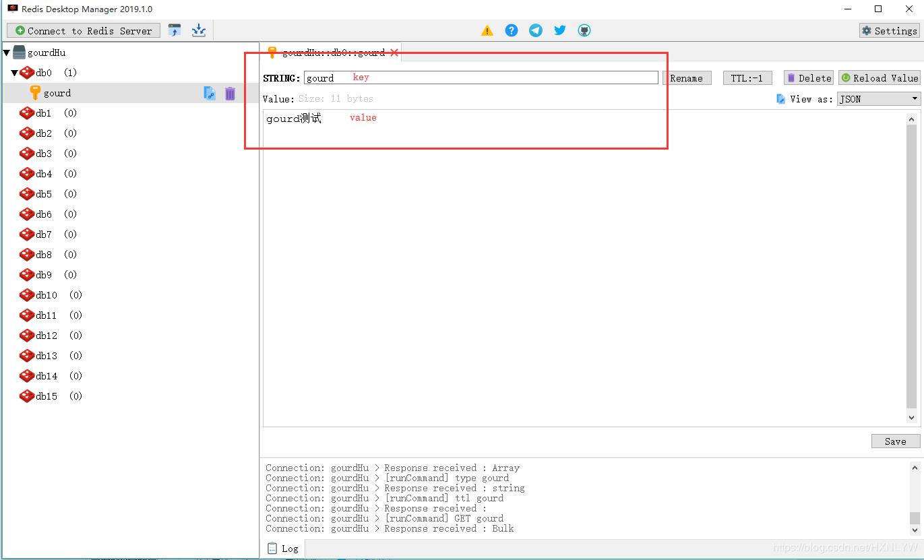Open the GitHub icon
Image resolution: width=924 pixels, height=560 pixels.
[584, 30]
